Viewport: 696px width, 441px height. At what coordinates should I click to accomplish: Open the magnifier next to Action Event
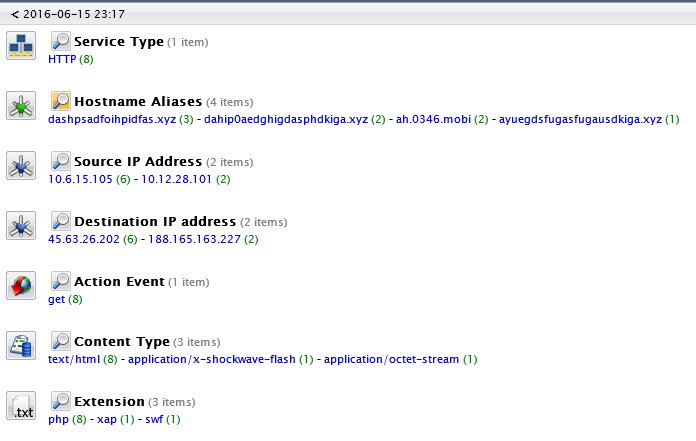60,281
